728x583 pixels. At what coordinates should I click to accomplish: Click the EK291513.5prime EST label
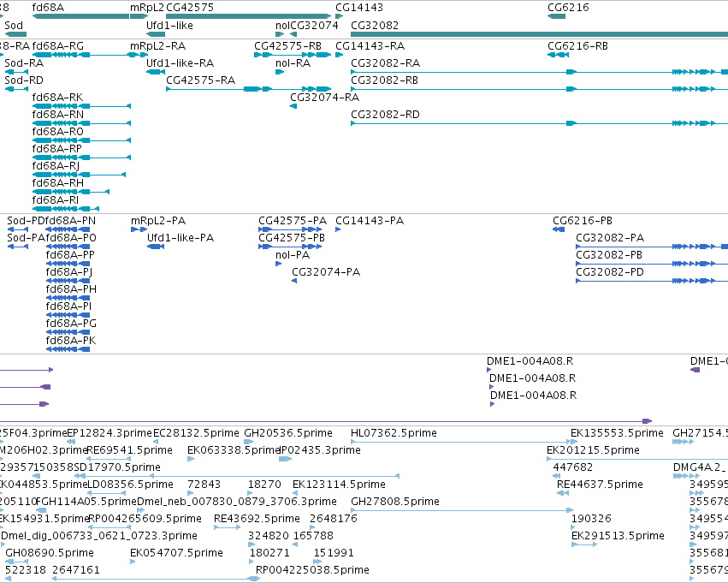618,536
